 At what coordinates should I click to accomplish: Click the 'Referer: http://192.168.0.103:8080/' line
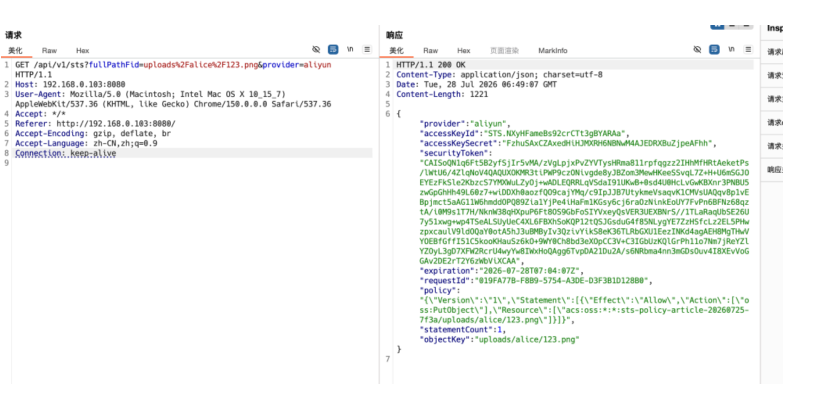(x=96, y=124)
